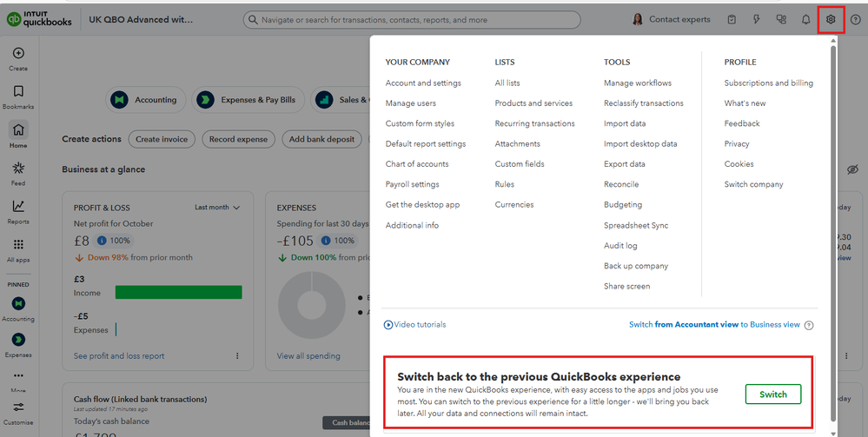Open Bookmarks in the sidebar
The image size is (868, 437).
18,97
